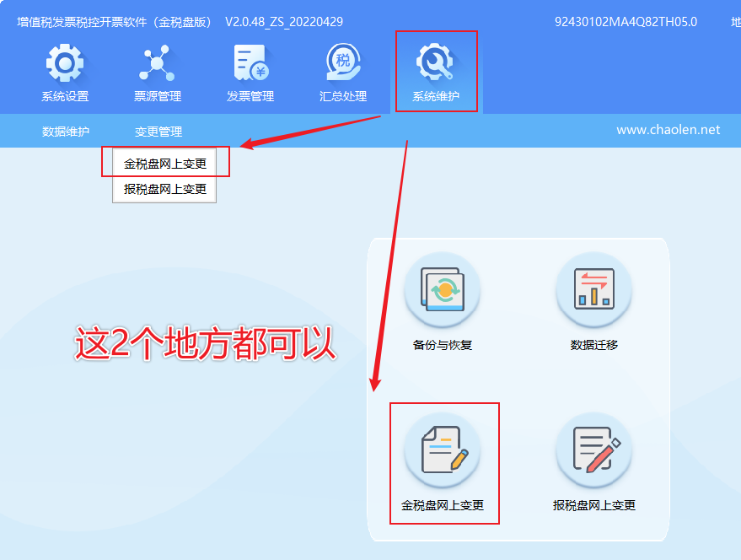The image size is (741, 560).
Task: Click the 系统维护 label text
Action: 435,96
